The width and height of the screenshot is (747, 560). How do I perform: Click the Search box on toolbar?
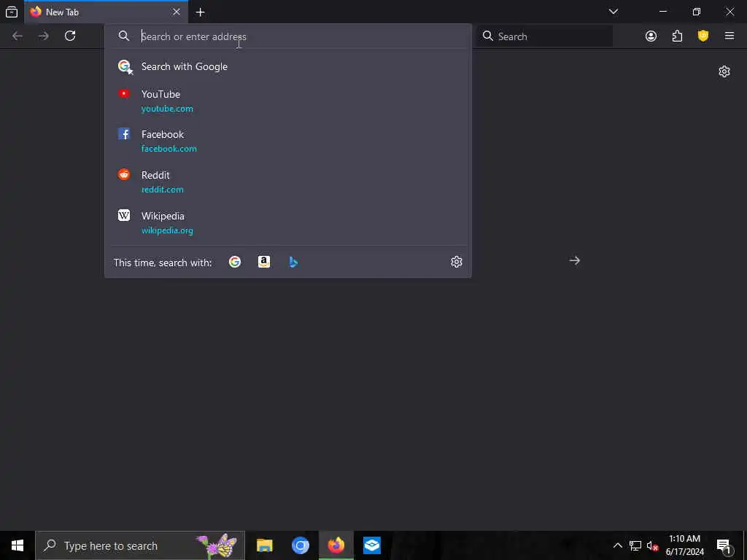coord(545,36)
